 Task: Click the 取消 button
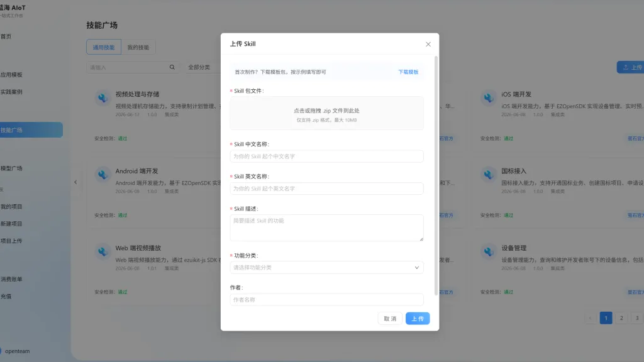click(390, 319)
